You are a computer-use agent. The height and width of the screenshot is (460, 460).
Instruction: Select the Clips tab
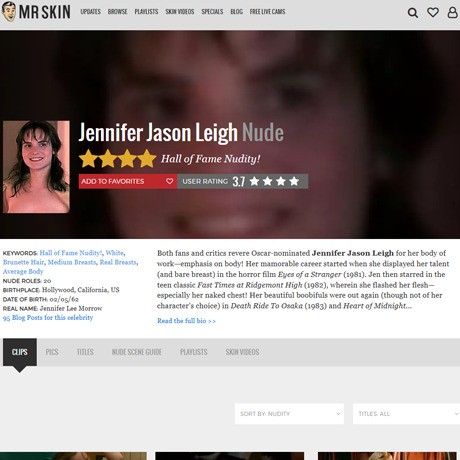tap(20, 352)
